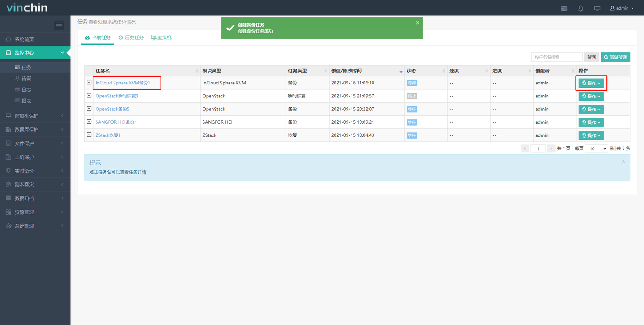Screen dimensions: 644x325
Task: Click the page number input box
Action: coord(538,148)
